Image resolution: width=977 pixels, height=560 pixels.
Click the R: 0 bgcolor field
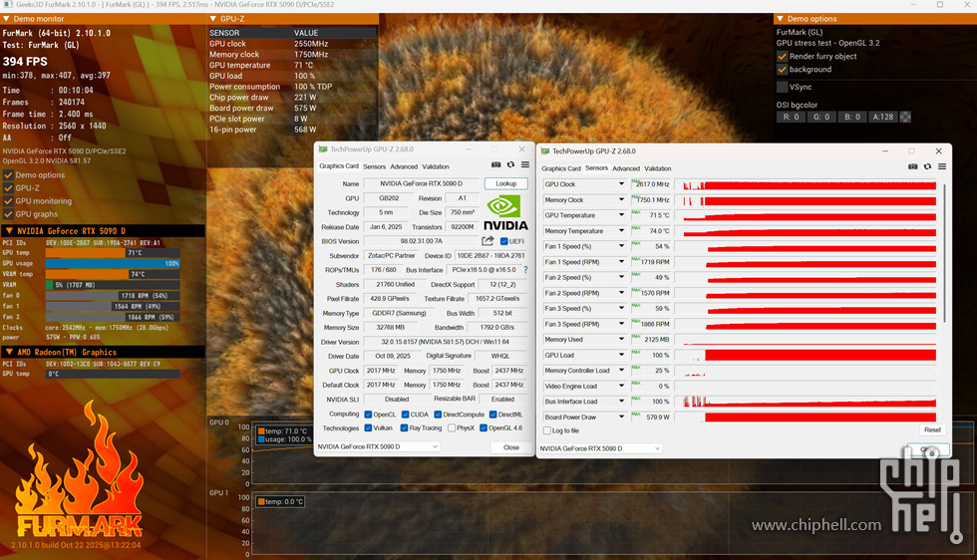coord(791,117)
